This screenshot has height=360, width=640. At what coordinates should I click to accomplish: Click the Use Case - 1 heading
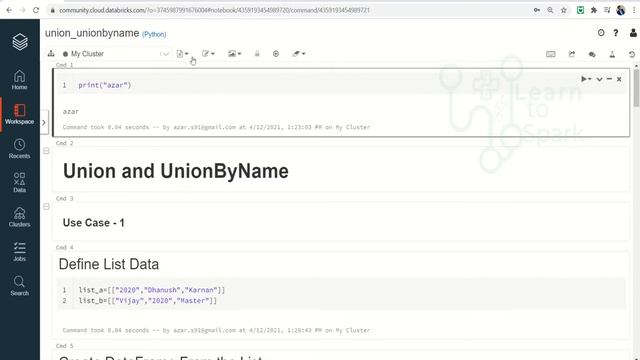(93, 223)
